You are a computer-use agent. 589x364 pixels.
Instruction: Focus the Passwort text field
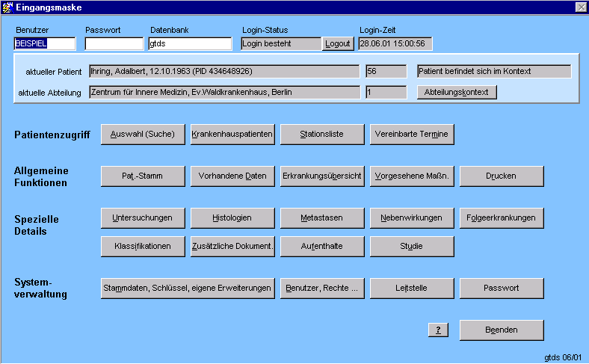pyautogui.click(x=114, y=44)
